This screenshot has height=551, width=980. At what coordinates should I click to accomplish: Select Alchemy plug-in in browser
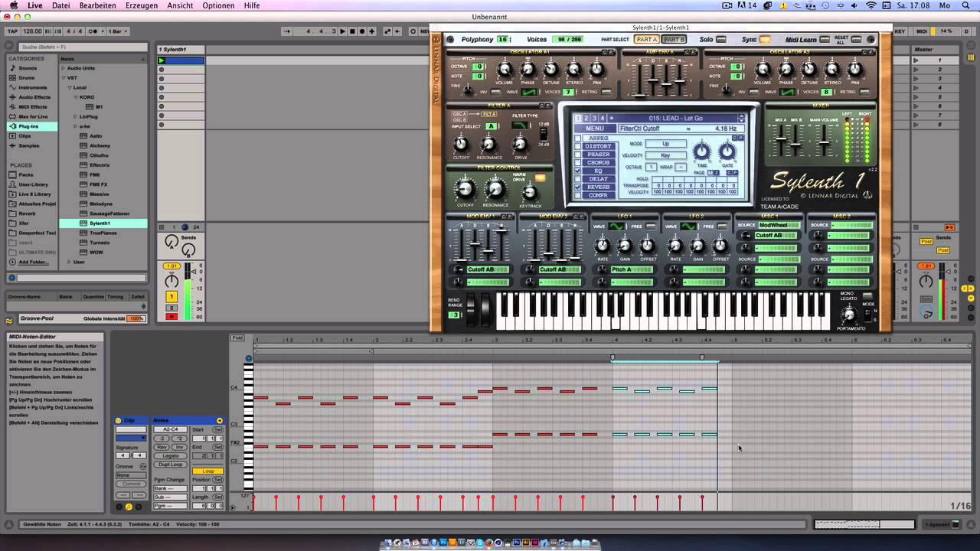coord(100,145)
